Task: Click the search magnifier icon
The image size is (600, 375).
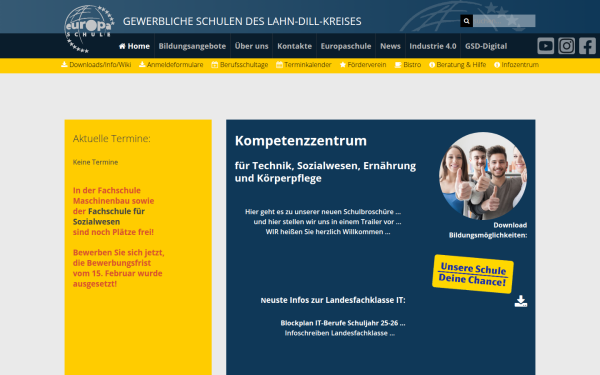Action: click(x=466, y=21)
